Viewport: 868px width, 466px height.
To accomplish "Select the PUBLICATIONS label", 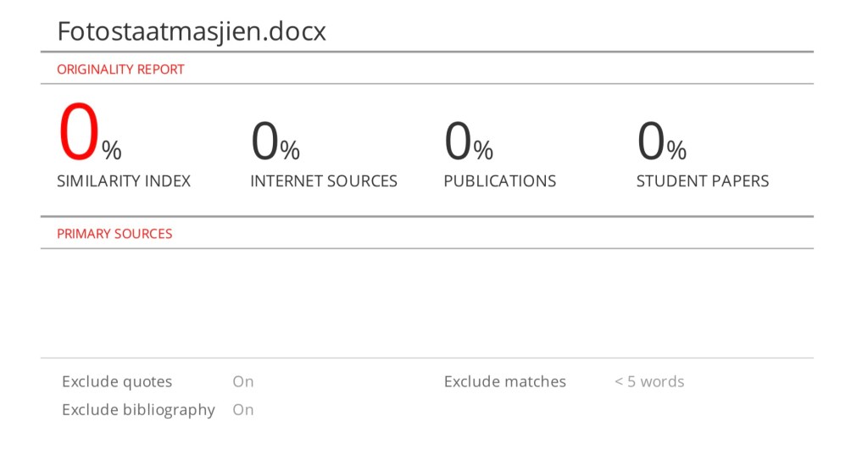I will coord(499,180).
